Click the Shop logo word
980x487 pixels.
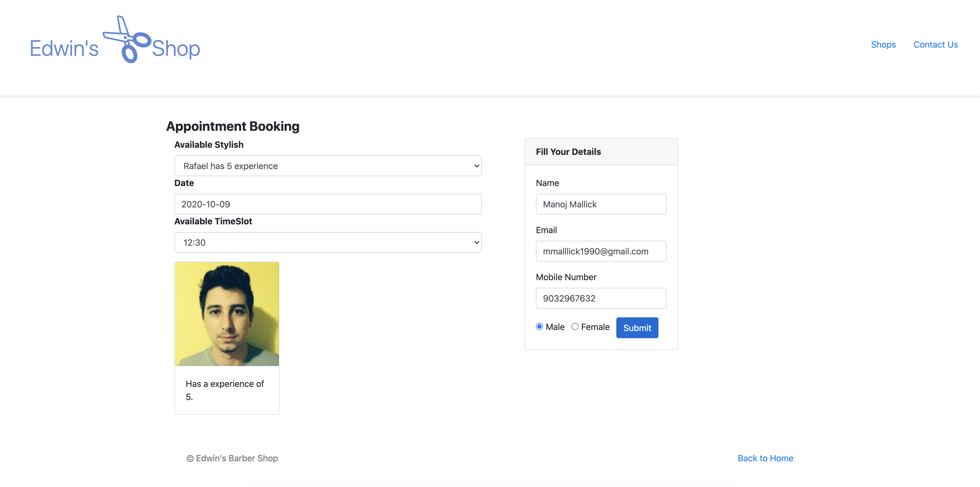pos(176,49)
